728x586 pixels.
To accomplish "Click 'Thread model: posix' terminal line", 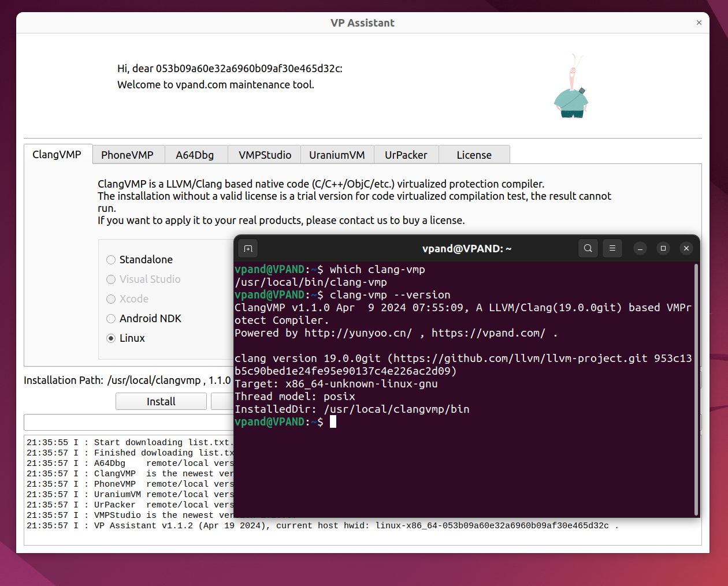I will tap(295, 397).
